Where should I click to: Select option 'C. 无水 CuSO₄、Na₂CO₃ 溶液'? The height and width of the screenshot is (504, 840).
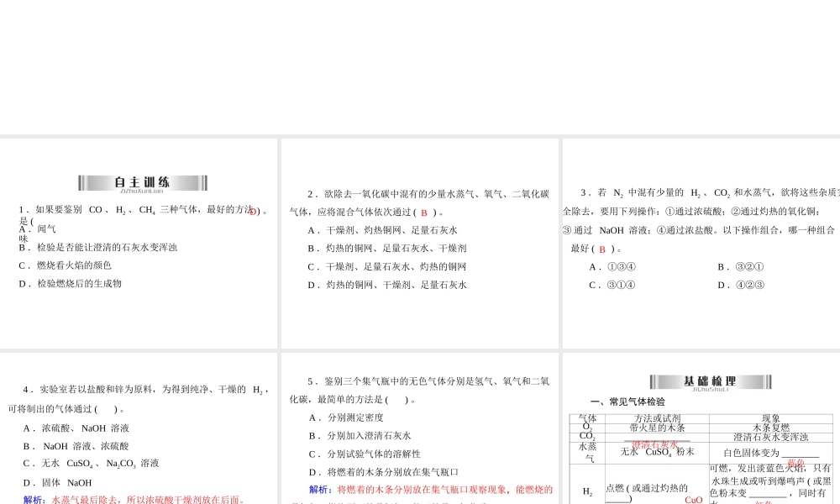tap(91, 464)
